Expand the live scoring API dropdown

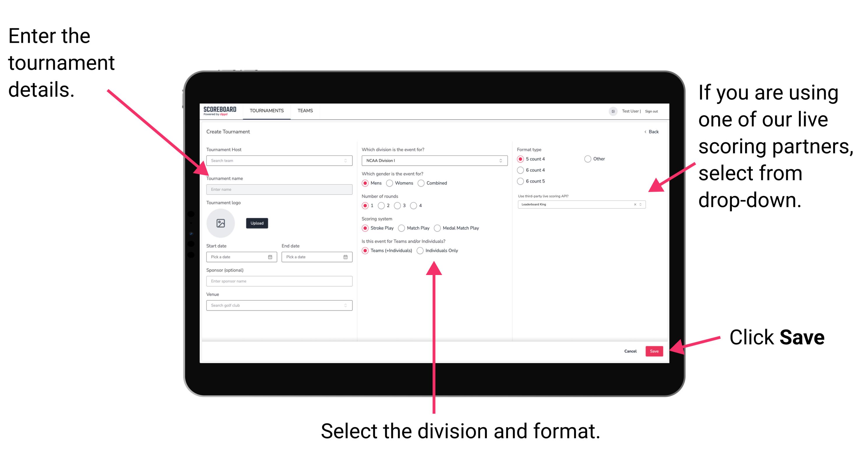click(642, 205)
